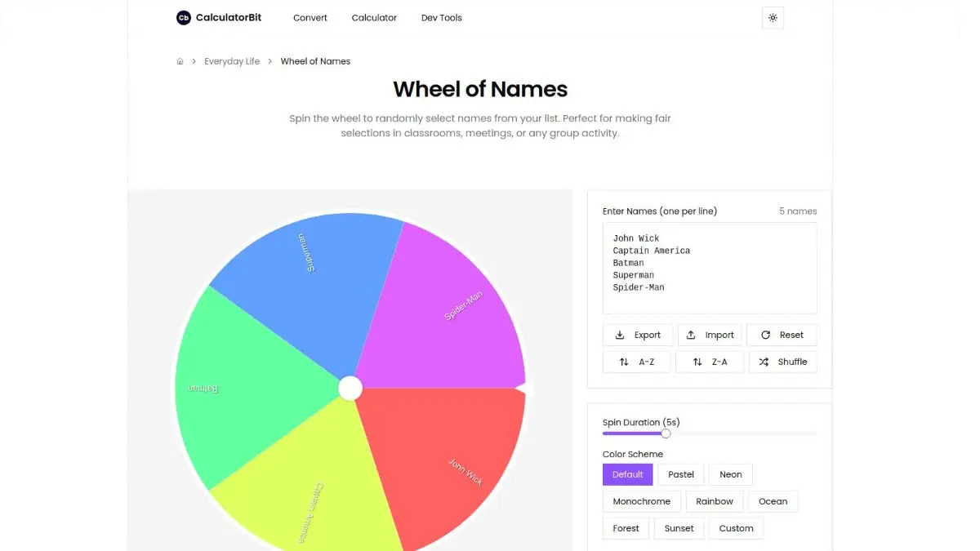The image size is (980, 551).
Task: Open the Convert menu
Action: [x=310, y=18]
